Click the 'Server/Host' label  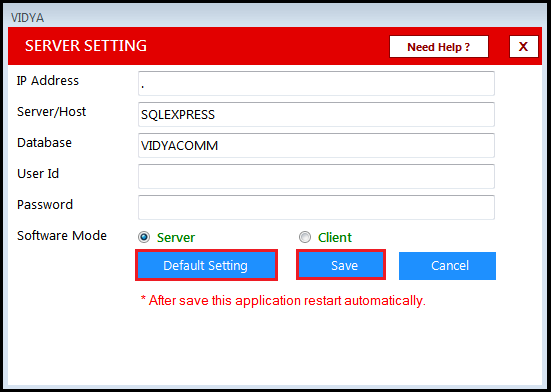51,112
